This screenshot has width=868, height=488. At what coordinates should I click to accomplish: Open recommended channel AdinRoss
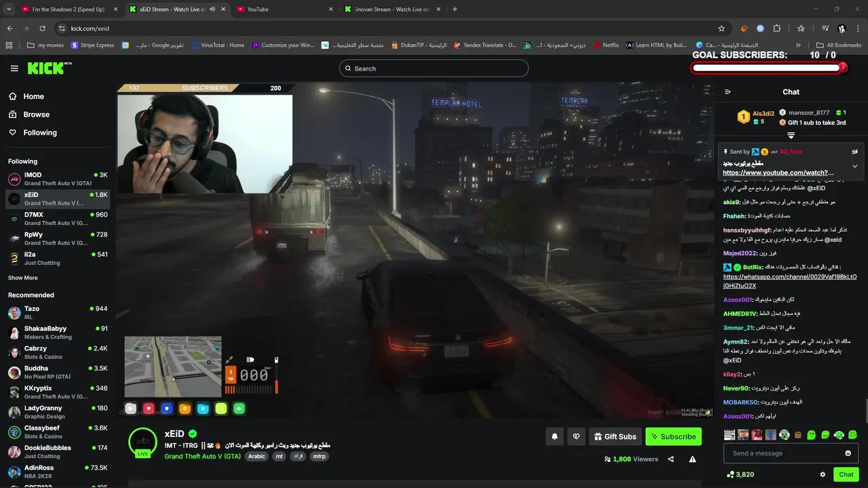tap(58, 472)
